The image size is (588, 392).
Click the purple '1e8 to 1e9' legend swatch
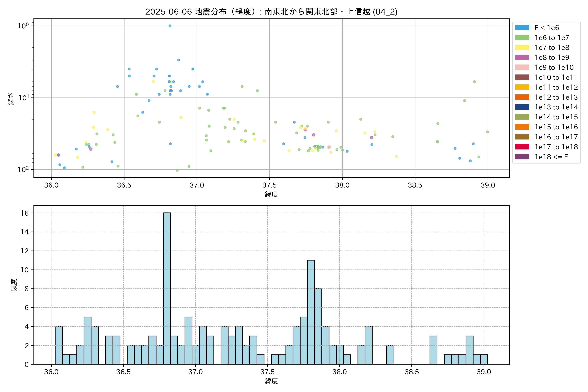[x=522, y=57]
